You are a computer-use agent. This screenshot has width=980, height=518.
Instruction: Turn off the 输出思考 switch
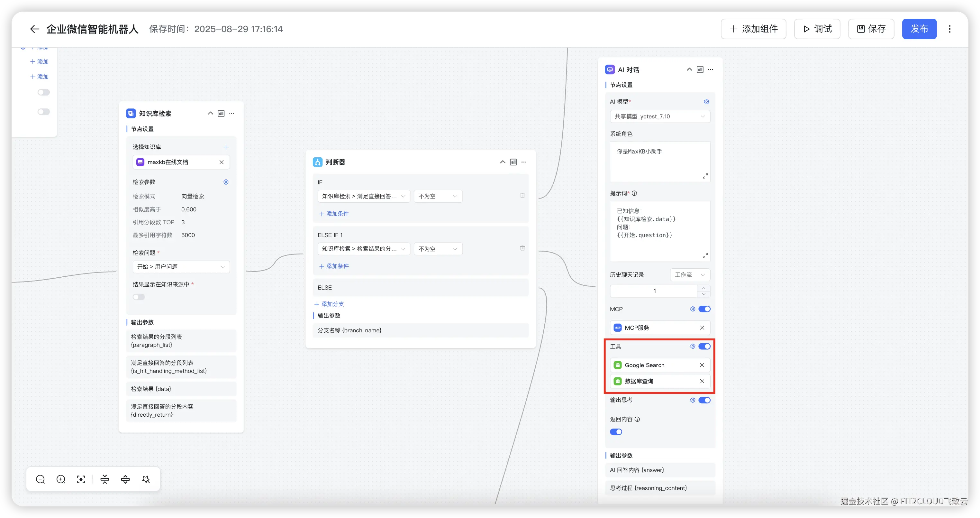click(x=704, y=400)
